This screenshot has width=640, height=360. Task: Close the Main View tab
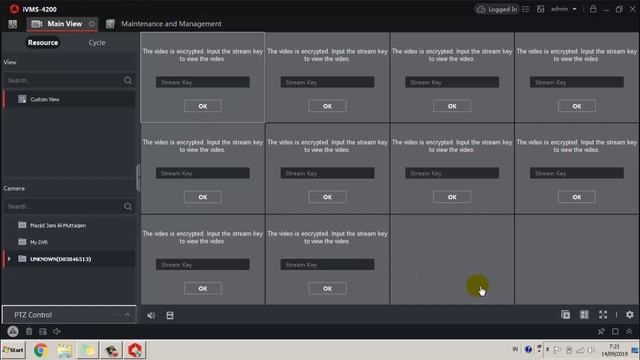[92, 24]
